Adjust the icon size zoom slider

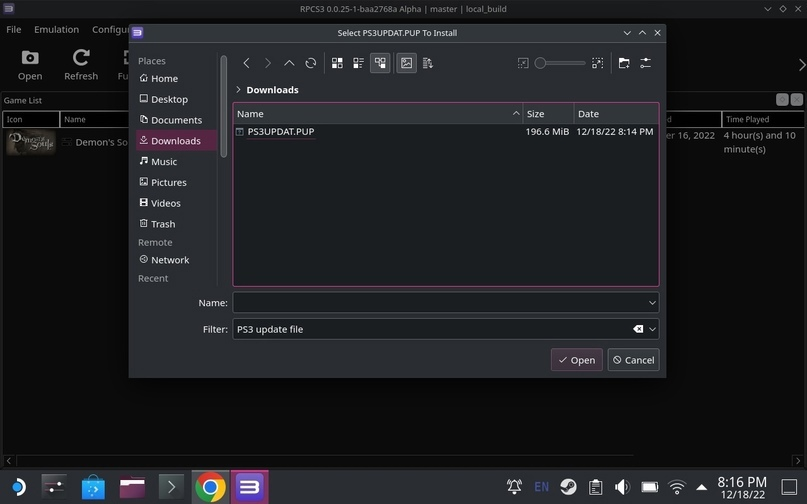coord(559,63)
